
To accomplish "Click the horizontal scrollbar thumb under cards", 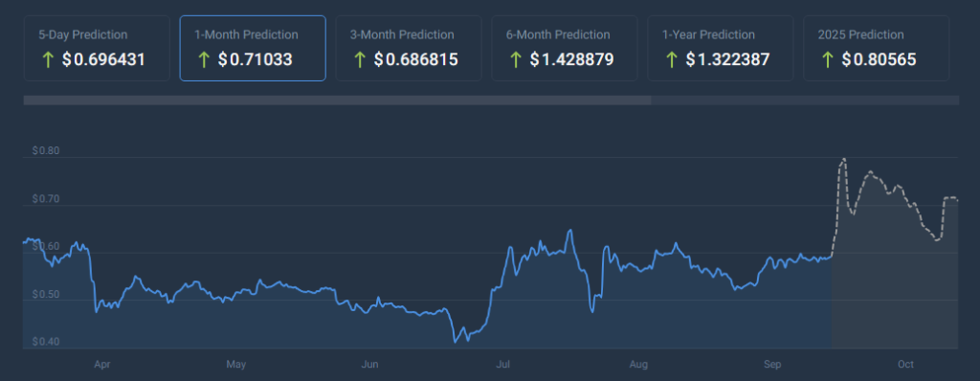I will point(338,101).
